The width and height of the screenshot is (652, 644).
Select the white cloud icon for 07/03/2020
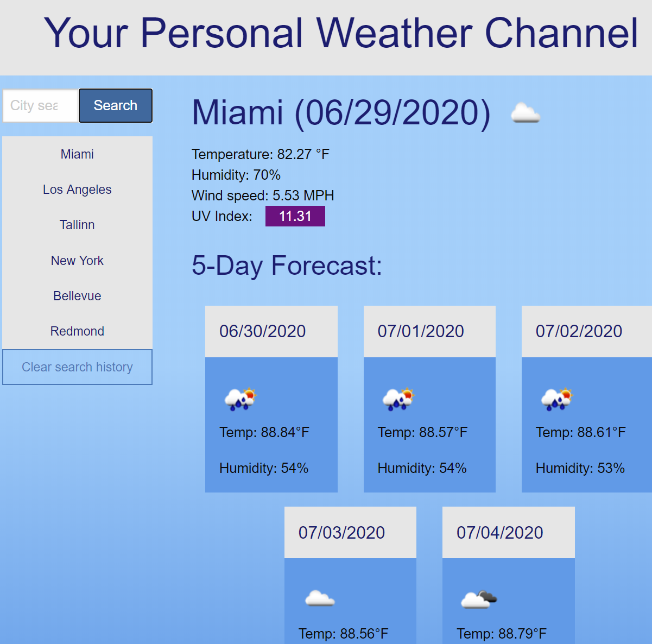pos(320,598)
